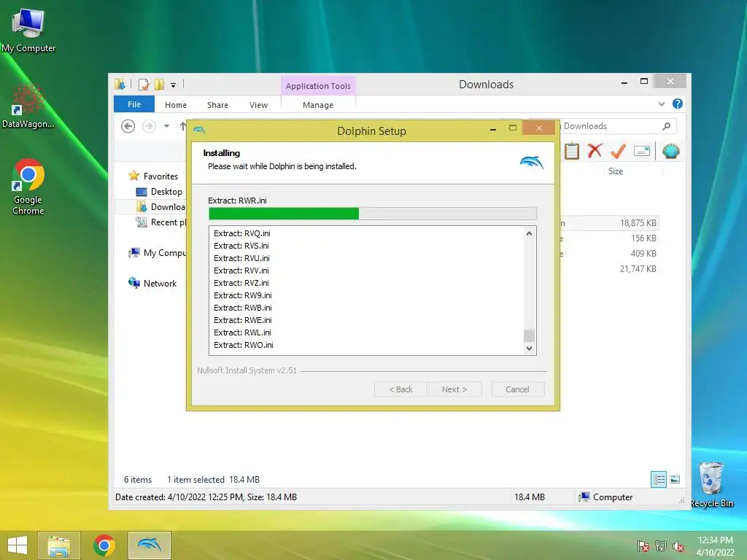Click the green installation progress bar
The image size is (747, 560).
[373, 214]
